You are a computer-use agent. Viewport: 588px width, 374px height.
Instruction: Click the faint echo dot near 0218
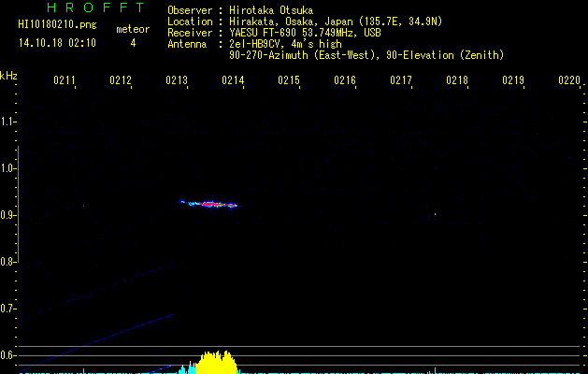[435, 214]
